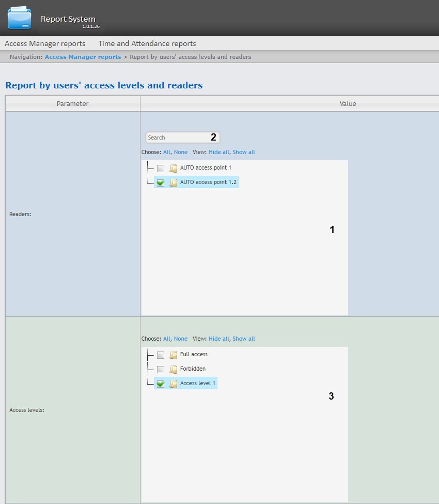Click folder icon beside AUTO access point 1.2
The height and width of the screenshot is (504, 439).
(174, 183)
